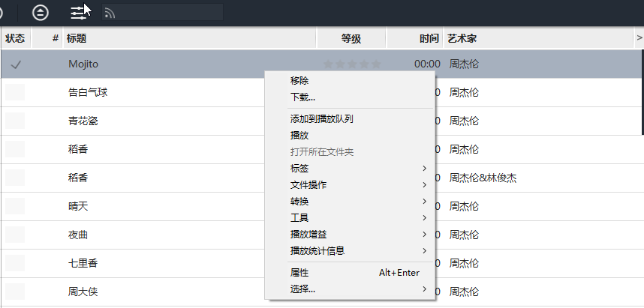Click the vertical scrollbar of the track list
This screenshot has height=308, width=644.
click(642, 92)
